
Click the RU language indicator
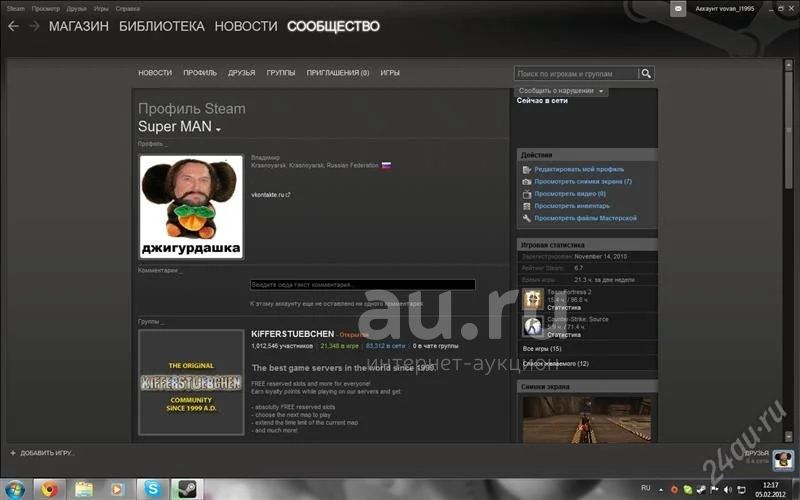(645, 488)
